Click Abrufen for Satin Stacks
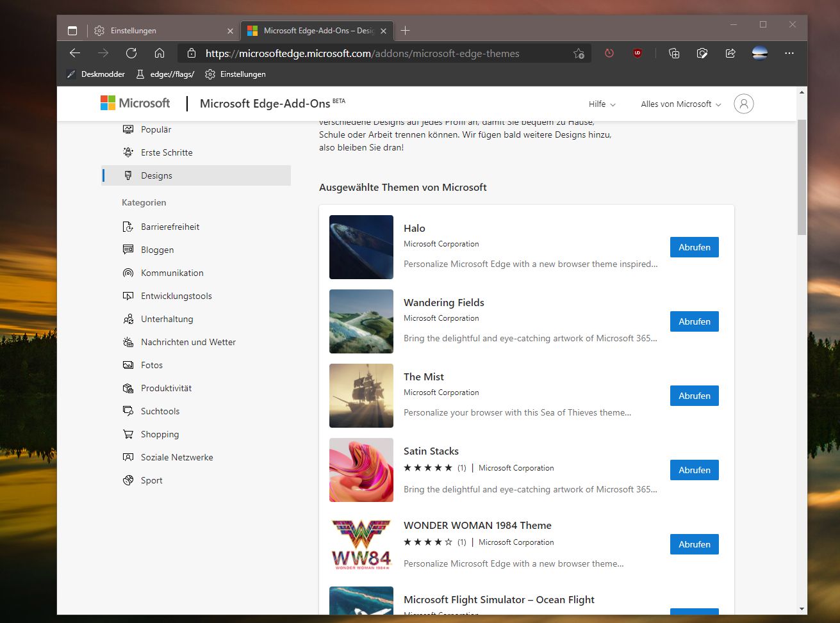 point(695,470)
